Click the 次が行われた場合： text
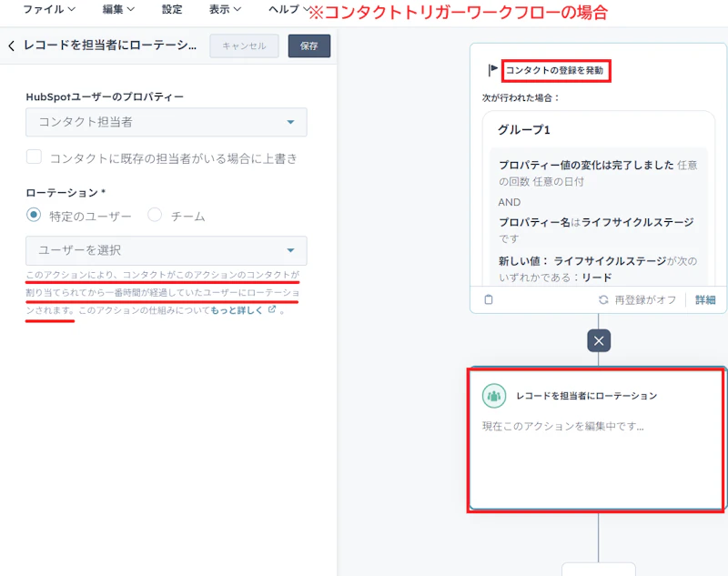The width and height of the screenshot is (728, 576). (x=521, y=98)
